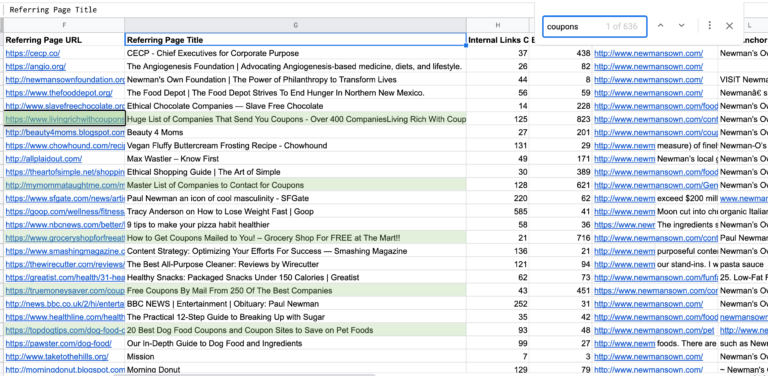The image size is (768, 376).
Task: Open the theartofsimple.net shopping link
Action: click(x=65, y=172)
